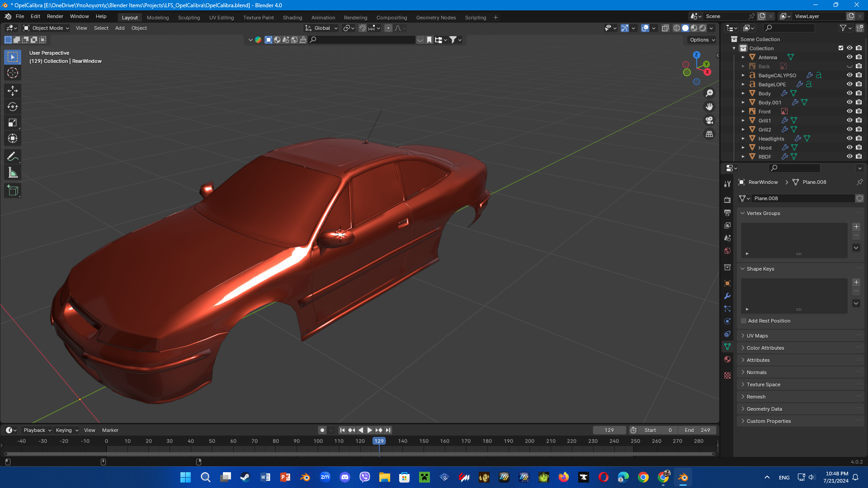
Task: Open the Render menu
Action: click(55, 16)
